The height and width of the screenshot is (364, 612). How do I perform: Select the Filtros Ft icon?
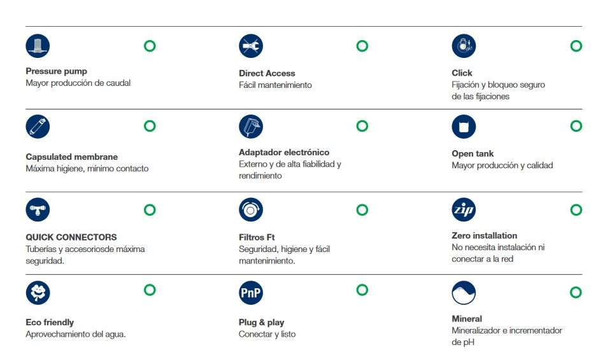pyautogui.click(x=250, y=209)
